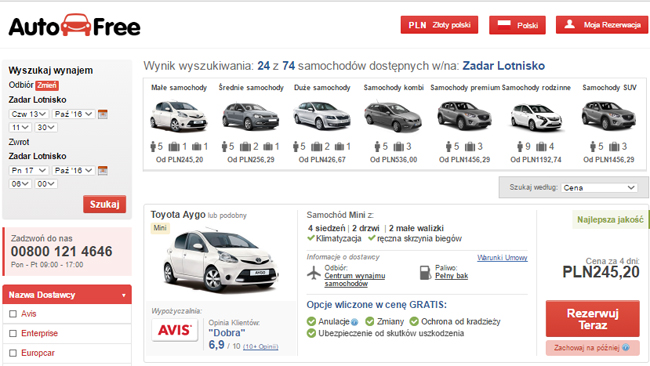The width and height of the screenshot is (650, 366).
Task: Click the Anulacje green check icon
Action: click(311, 322)
